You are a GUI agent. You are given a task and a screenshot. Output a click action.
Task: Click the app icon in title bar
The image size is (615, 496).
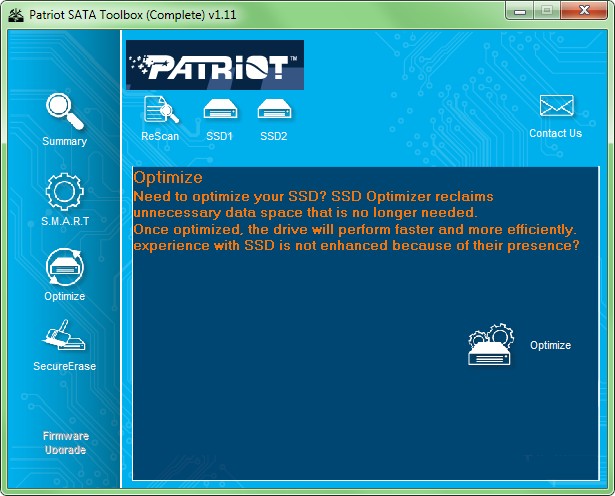(16, 15)
